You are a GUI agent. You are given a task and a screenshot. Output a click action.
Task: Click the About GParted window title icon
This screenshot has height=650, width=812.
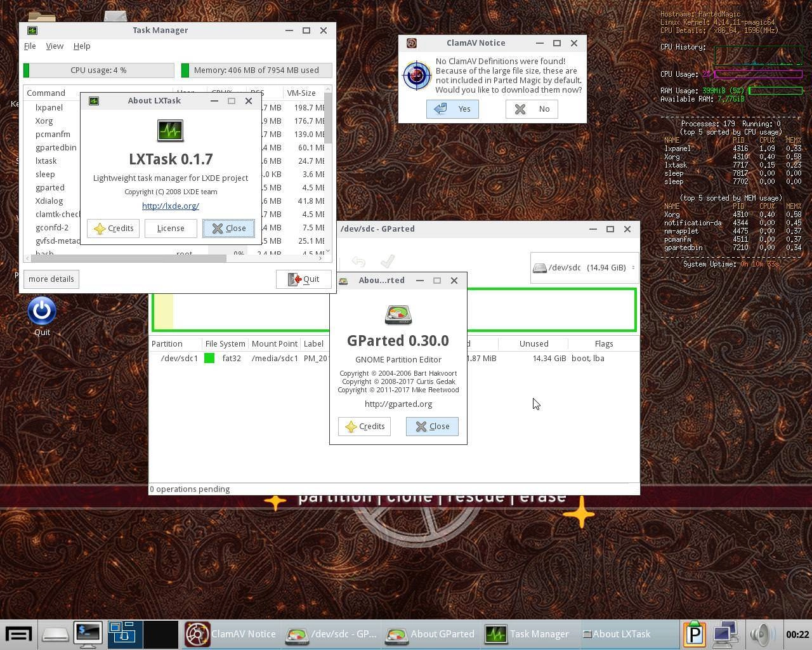[x=343, y=281]
